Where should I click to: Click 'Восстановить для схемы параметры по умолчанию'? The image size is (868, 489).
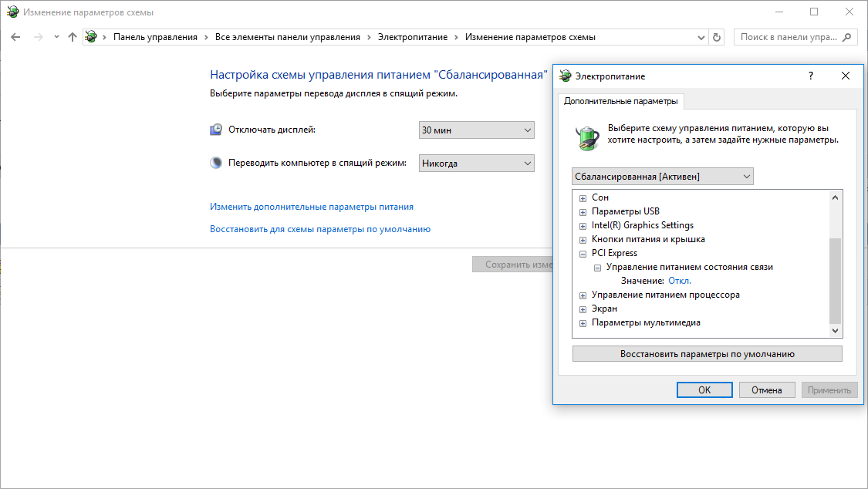tap(320, 229)
